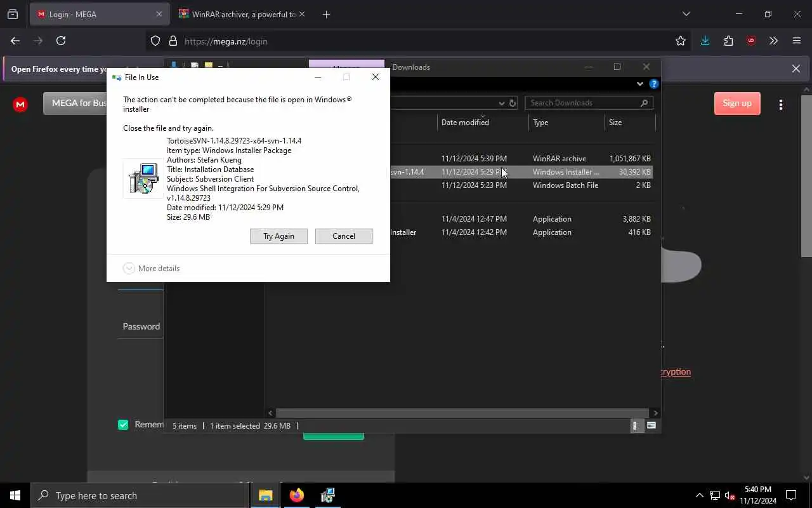Screen dimensions: 812x508
Task: Open Firefox from taskbar
Action: coord(296,495)
